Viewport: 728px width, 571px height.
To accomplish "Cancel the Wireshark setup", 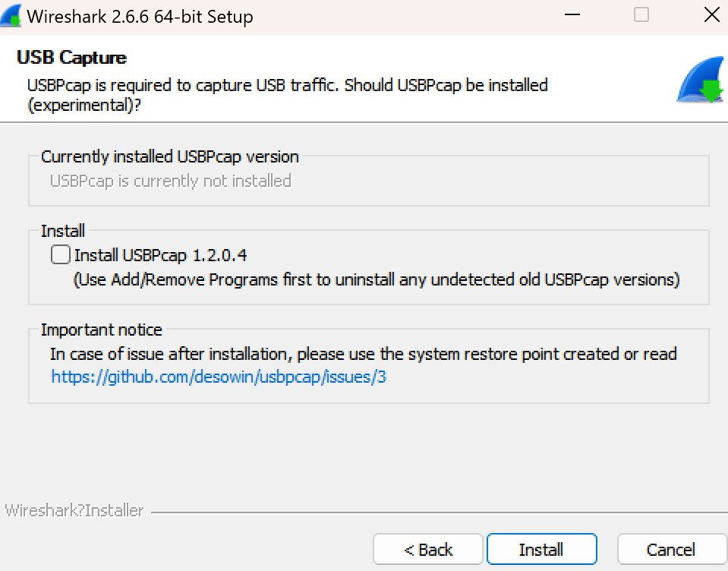I will tap(670, 549).
